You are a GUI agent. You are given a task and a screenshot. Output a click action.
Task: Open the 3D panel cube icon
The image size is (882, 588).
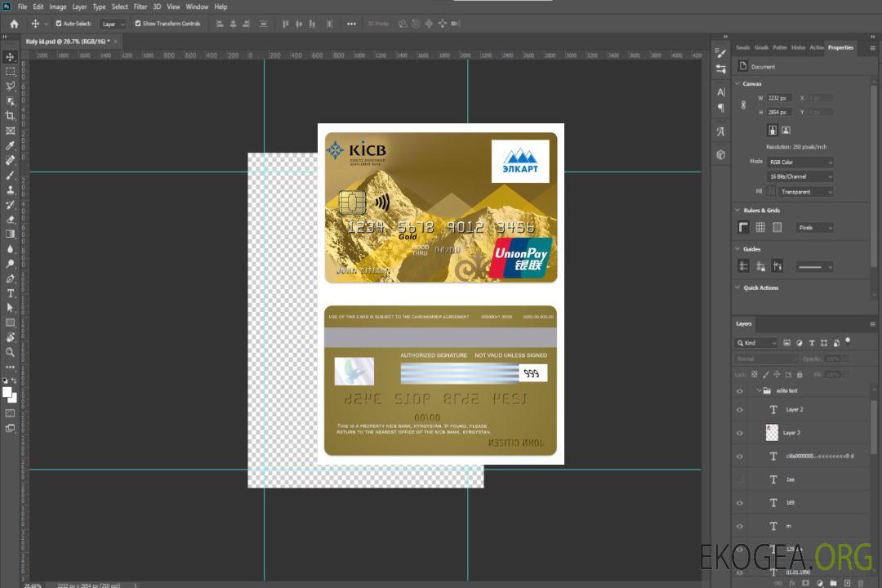[x=720, y=154]
